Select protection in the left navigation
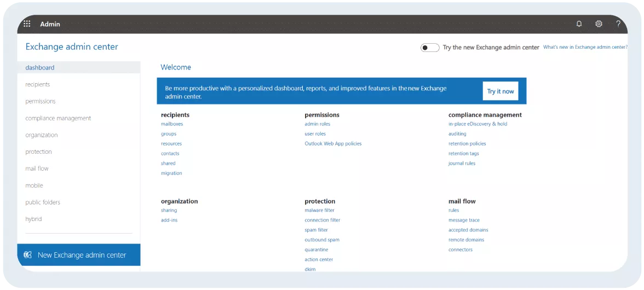This screenshot has height=290, width=644. 38,152
